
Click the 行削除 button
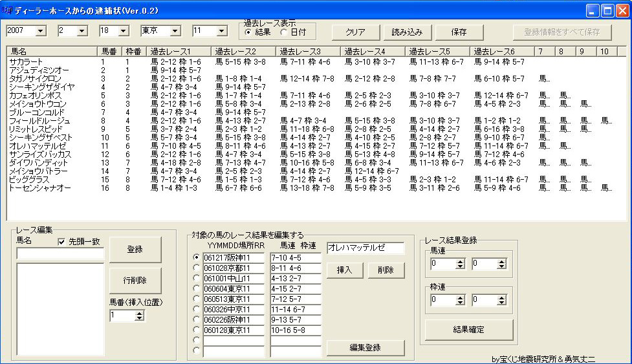(135, 281)
